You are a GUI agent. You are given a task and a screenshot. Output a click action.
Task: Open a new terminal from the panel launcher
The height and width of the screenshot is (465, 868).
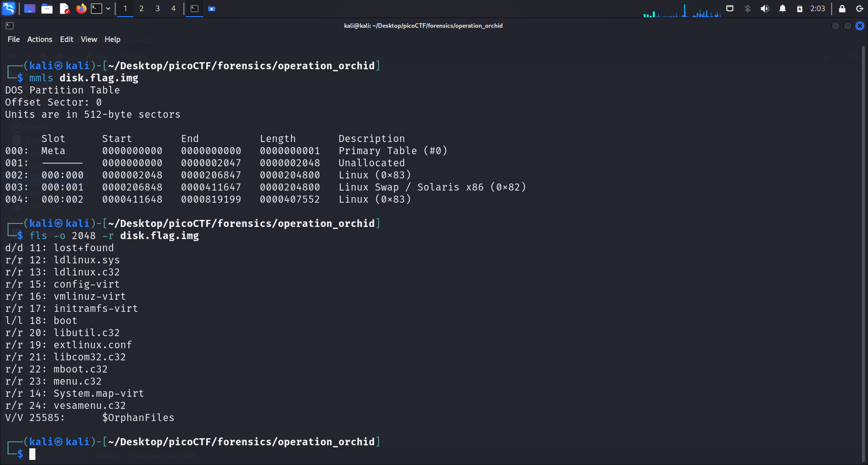tap(96, 9)
